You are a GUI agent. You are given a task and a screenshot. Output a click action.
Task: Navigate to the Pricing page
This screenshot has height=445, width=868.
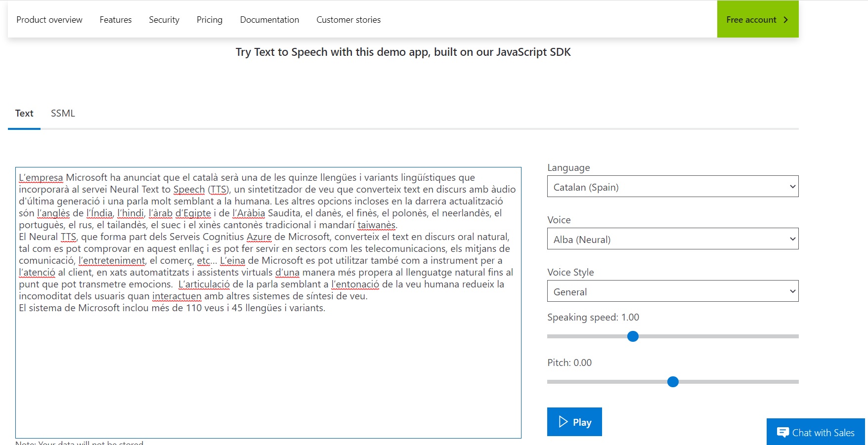coord(210,20)
